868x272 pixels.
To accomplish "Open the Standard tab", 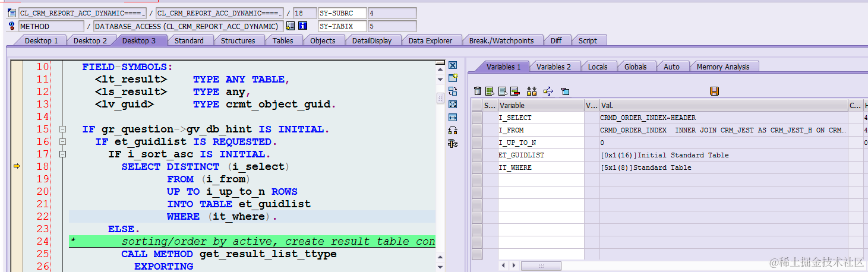I will click(x=189, y=40).
